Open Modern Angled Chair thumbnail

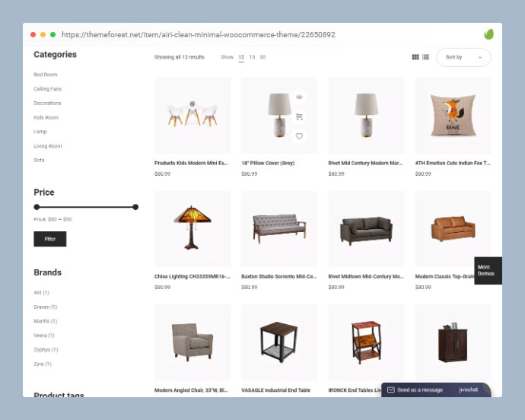pos(192,342)
